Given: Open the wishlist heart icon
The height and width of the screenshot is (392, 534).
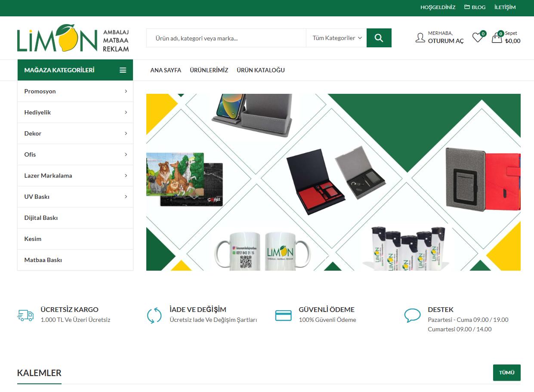Looking at the screenshot, I should (x=478, y=37).
